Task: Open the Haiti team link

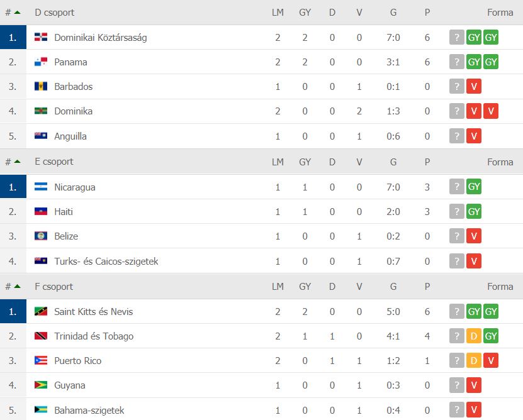Action: pos(64,212)
